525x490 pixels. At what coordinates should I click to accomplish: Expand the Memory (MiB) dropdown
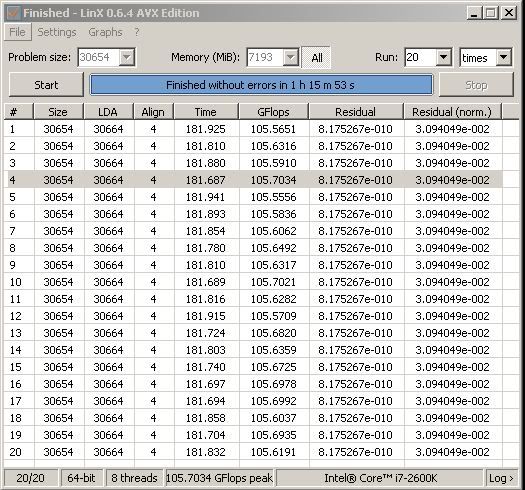[x=291, y=57]
